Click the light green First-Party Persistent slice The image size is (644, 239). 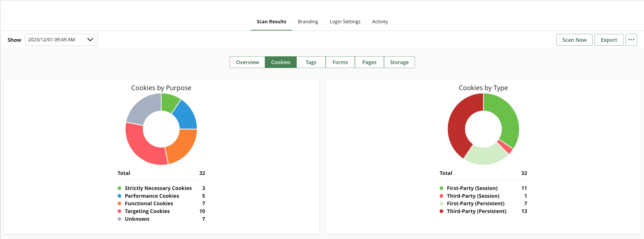[485, 155]
